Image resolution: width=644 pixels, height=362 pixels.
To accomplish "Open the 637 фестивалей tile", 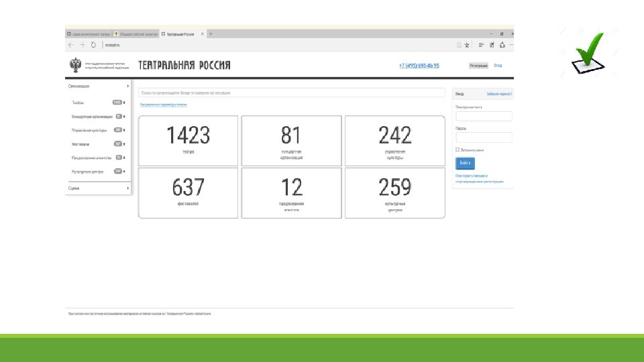I will point(188,193).
